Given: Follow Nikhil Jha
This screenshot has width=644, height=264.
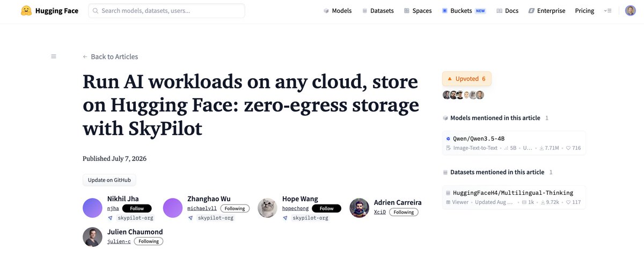Looking at the screenshot, I should pos(137,209).
